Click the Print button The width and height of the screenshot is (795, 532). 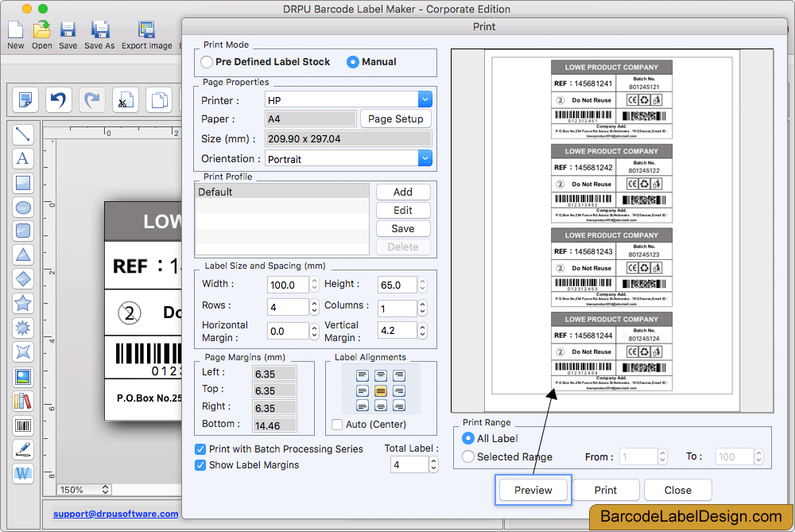[605, 490]
